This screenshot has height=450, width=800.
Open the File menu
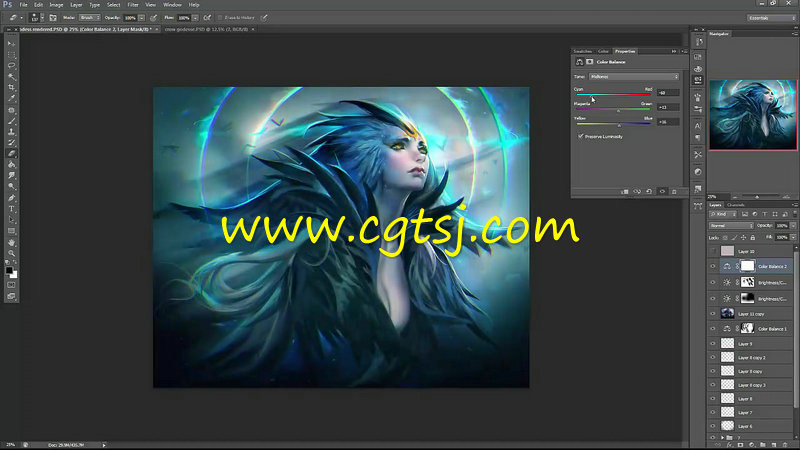(23, 5)
